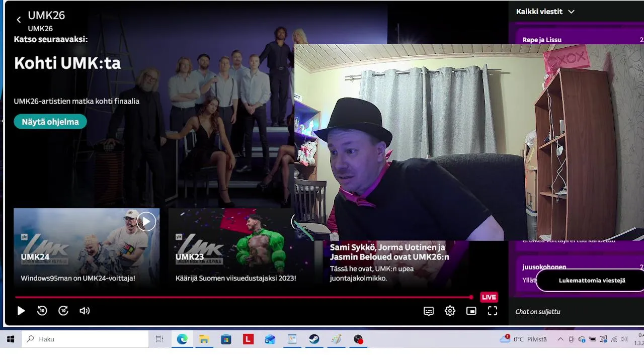This screenshot has width=644, height=362.
Task: Open Microsoft Store from the taskbar
Action: click(x=226, y=339)
